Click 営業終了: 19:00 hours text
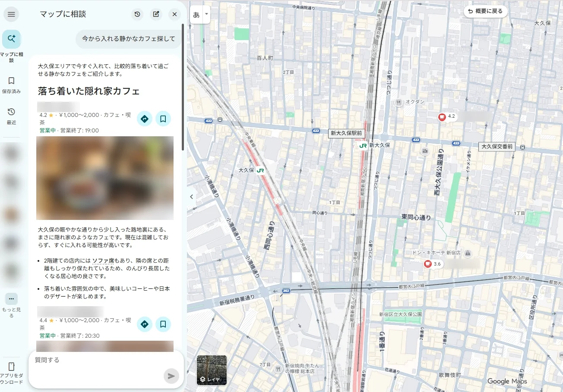563x392 pixels. tap(79, 131)
